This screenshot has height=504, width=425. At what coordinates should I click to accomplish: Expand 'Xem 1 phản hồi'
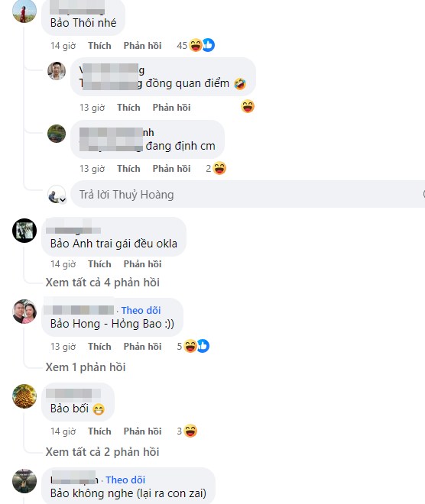tap(86, 367)
